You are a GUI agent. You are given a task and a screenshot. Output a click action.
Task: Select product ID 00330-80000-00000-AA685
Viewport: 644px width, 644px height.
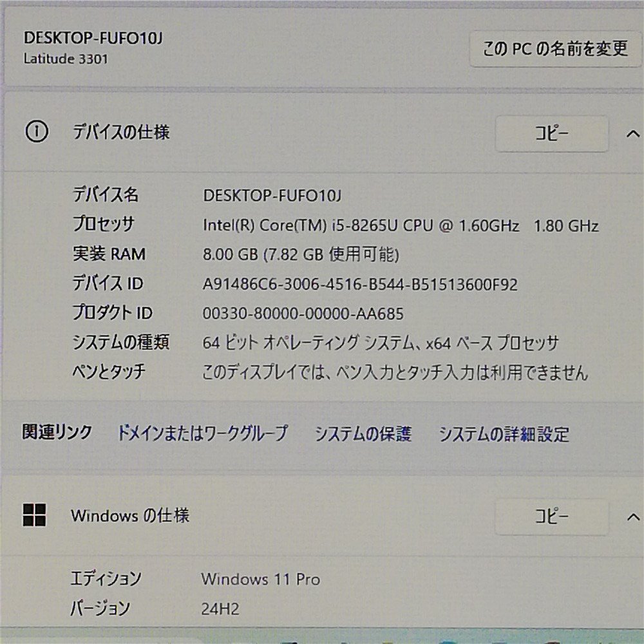tap(303, 314)
